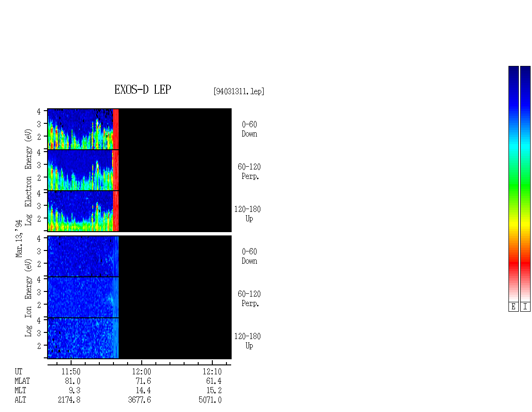Select the MLT value 15.2

tap(214, 391)
